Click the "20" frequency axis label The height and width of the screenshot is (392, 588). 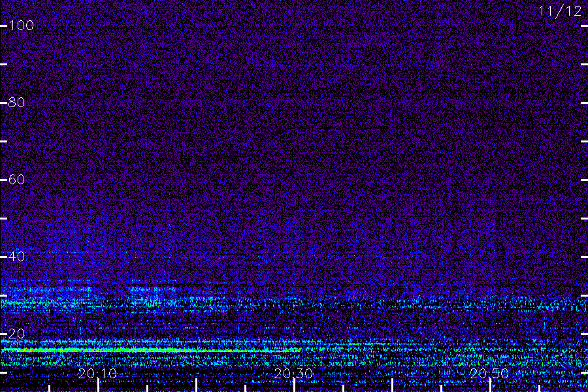pyautogui.click(x=16, y=334)
